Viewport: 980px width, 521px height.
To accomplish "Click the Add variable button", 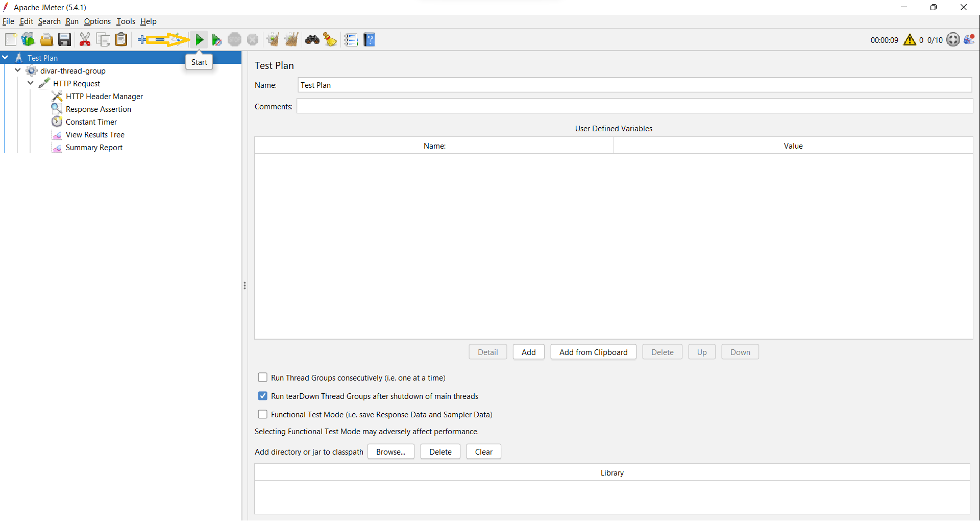I will coord(529,352).
